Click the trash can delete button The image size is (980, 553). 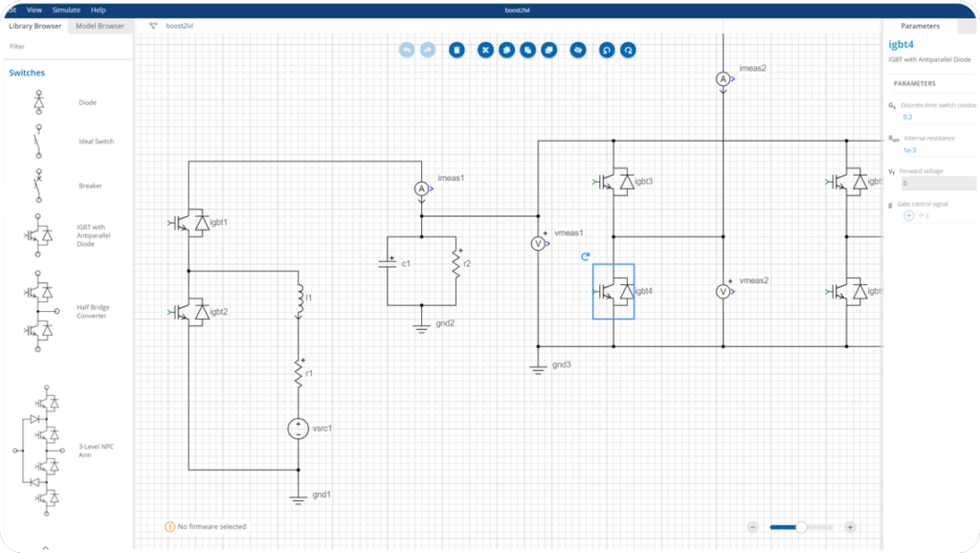click(457, 50)
